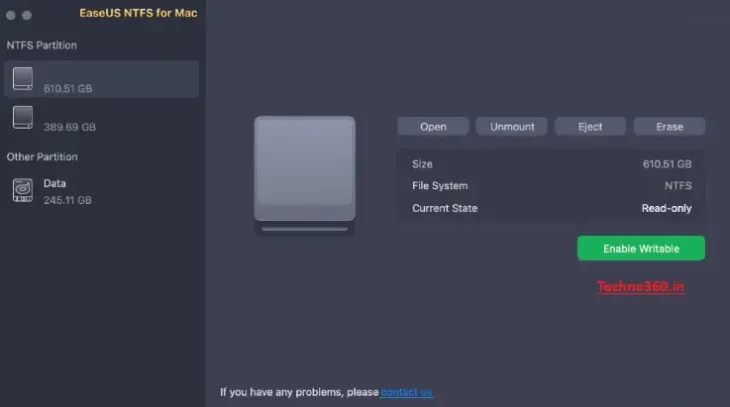
Task: Click the Data partition disk icon
Action: coord(23,190)
